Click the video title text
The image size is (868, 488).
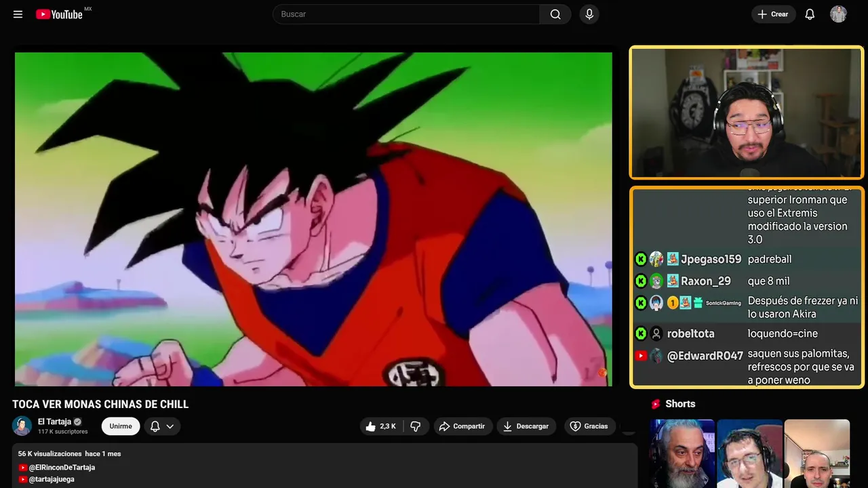[x=100, y=405]
